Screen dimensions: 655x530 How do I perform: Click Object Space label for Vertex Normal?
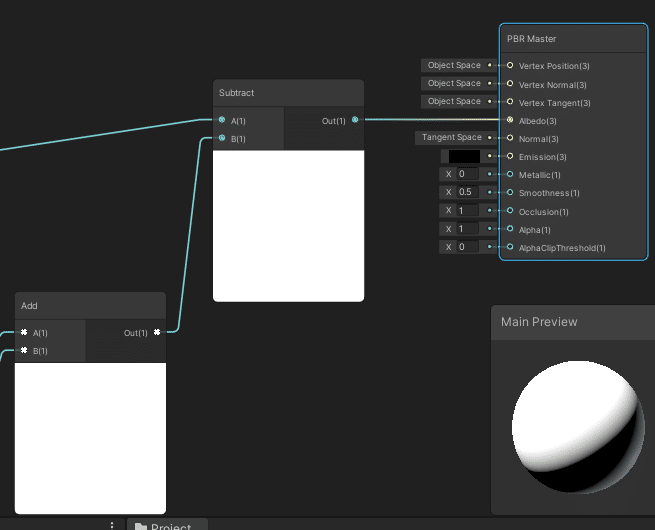click(x=454, y=83)
